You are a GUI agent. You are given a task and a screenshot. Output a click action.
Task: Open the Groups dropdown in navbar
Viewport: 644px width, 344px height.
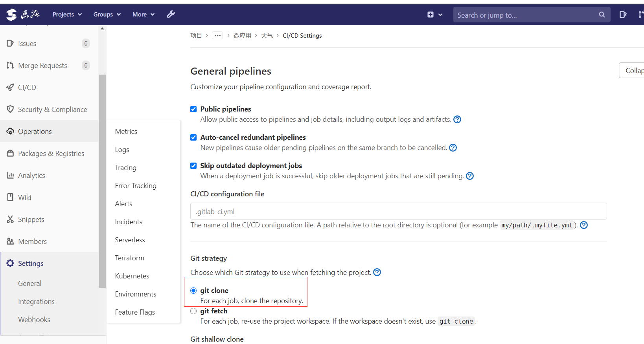107,15
